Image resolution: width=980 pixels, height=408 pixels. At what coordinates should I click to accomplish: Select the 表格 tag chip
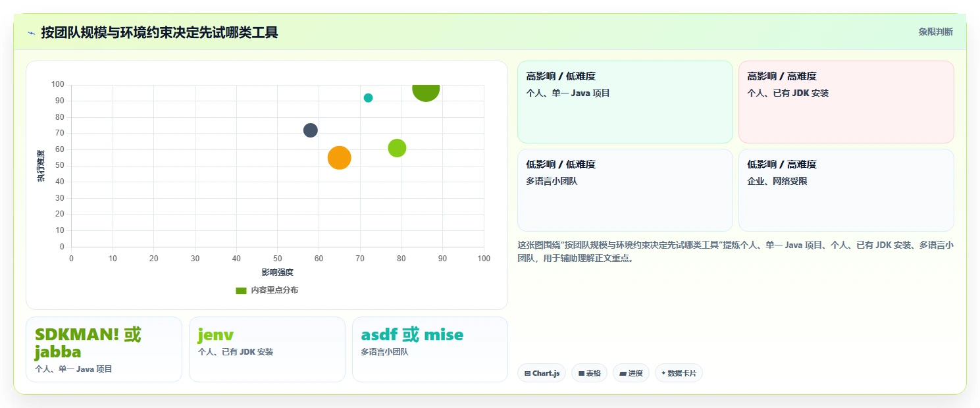click(590, 373)
